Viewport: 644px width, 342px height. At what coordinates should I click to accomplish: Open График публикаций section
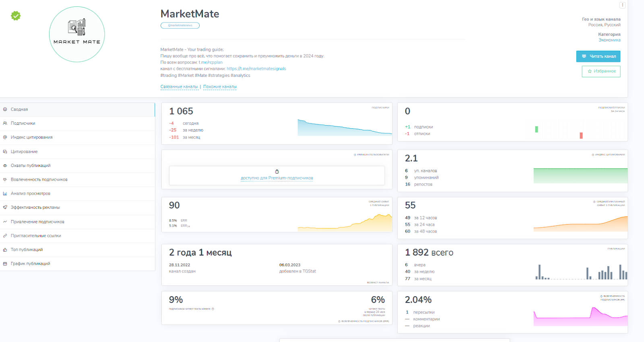[77, 264]
